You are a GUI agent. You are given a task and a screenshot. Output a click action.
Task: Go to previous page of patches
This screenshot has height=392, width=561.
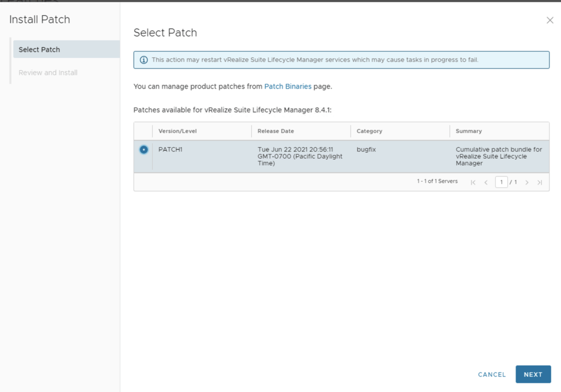pos(486,182)
